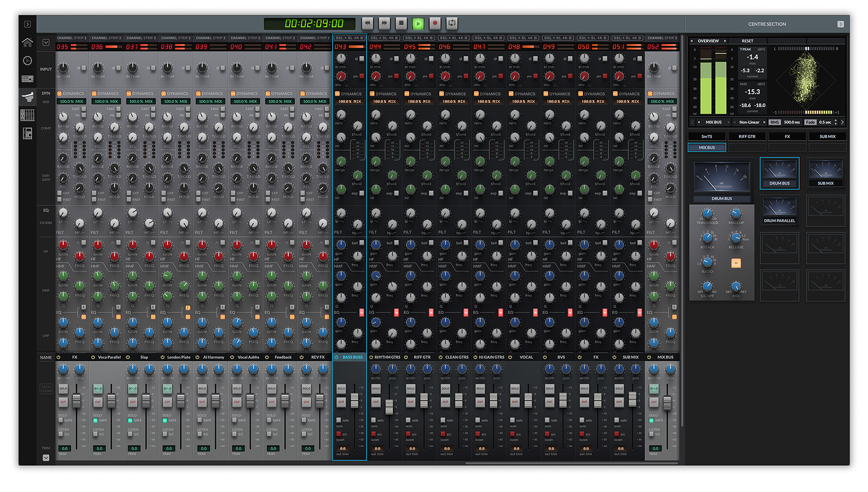Click the 100.0% MIX field on channel 035
868x492 pixels.
coord(72,101)
